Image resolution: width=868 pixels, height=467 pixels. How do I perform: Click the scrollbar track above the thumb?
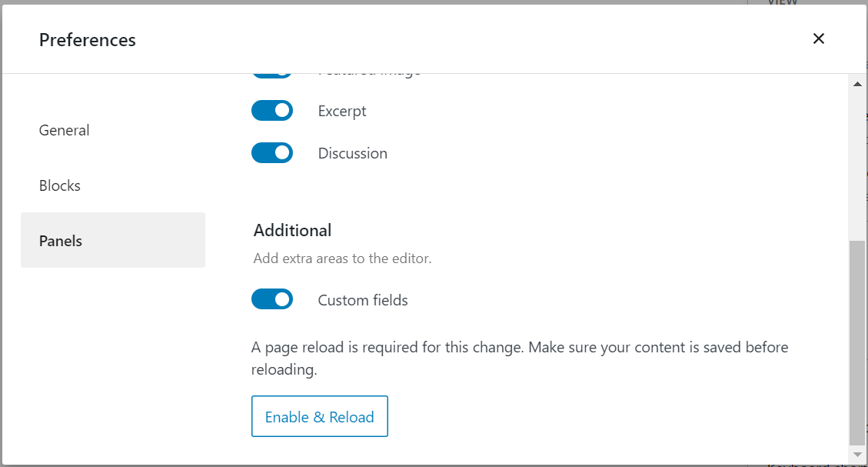(857, 162)
